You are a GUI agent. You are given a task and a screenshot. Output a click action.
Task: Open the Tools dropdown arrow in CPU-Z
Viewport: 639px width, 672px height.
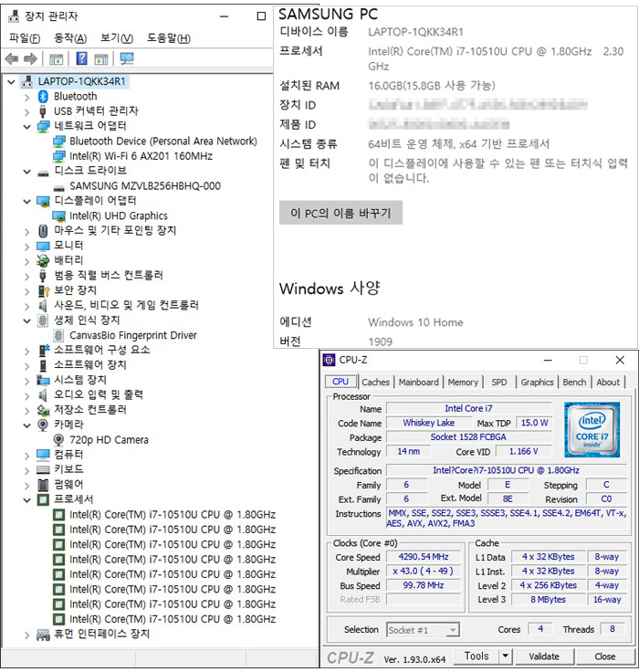tap(506, 656)
